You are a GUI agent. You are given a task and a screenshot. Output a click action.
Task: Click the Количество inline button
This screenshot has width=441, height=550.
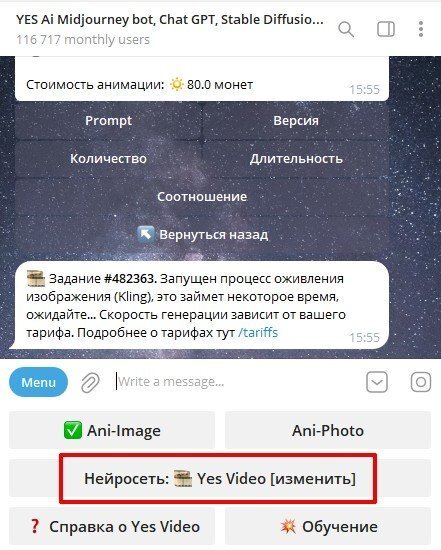click(x=108, y=159)
